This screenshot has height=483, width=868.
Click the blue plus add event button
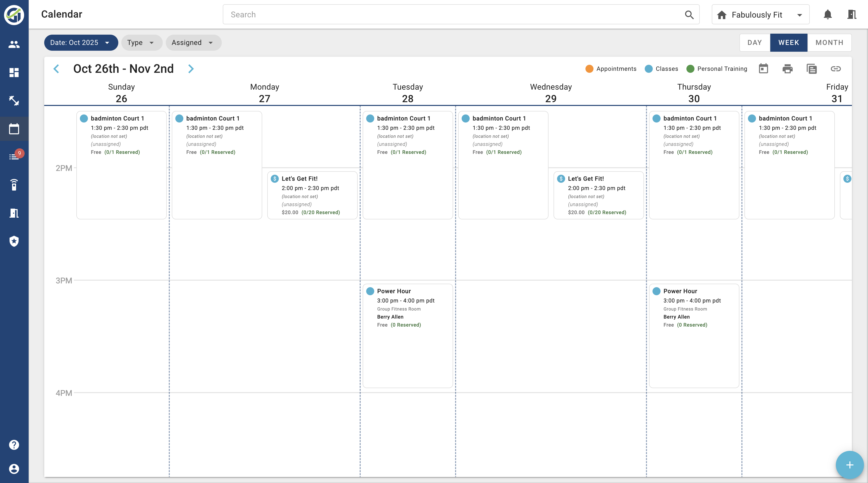849,465
